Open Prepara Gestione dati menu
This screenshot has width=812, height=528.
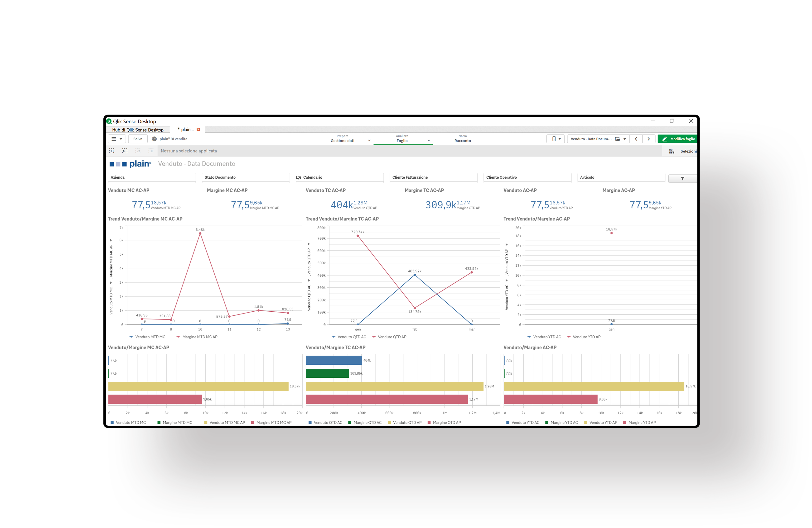tap(343, 139)
